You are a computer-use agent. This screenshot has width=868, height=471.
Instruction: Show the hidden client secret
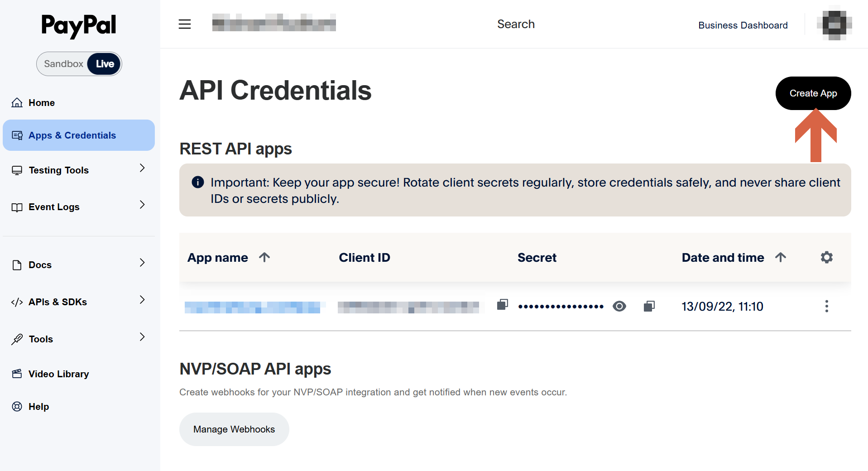pyautogui.click(x=619, y=307)
